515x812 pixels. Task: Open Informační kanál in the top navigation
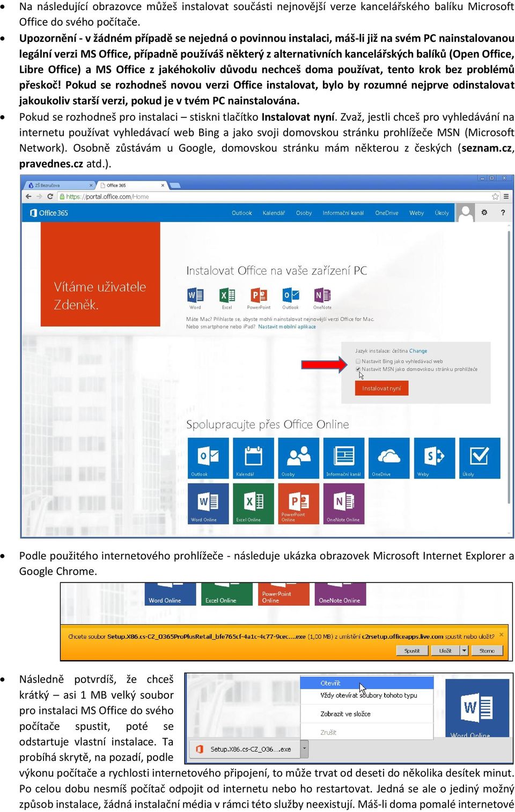[x=343, y=213]
